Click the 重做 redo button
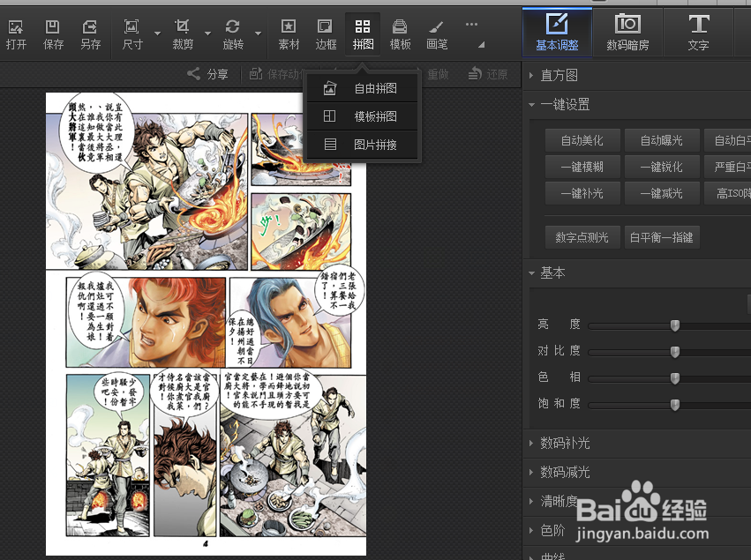 (x=438, y=74)
